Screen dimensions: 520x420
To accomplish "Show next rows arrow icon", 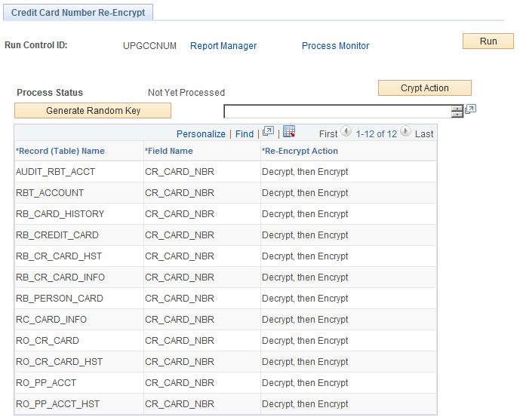I will pos(405,131).
